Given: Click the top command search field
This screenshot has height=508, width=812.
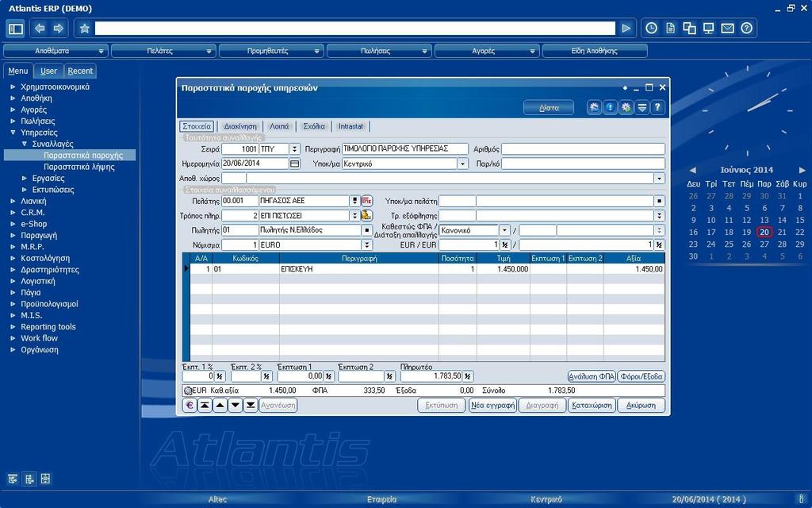Looking at the screenshot, I should (x=354, y=29).
